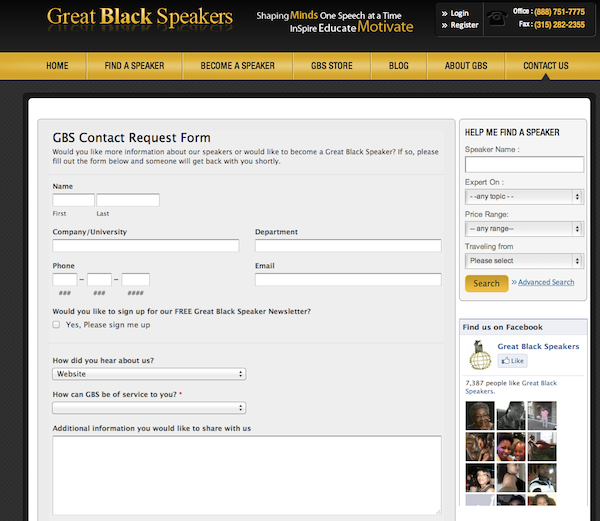Click the middle fan photo in third row
The width and height of the screenshot is (600, 521).
(511, 477)
